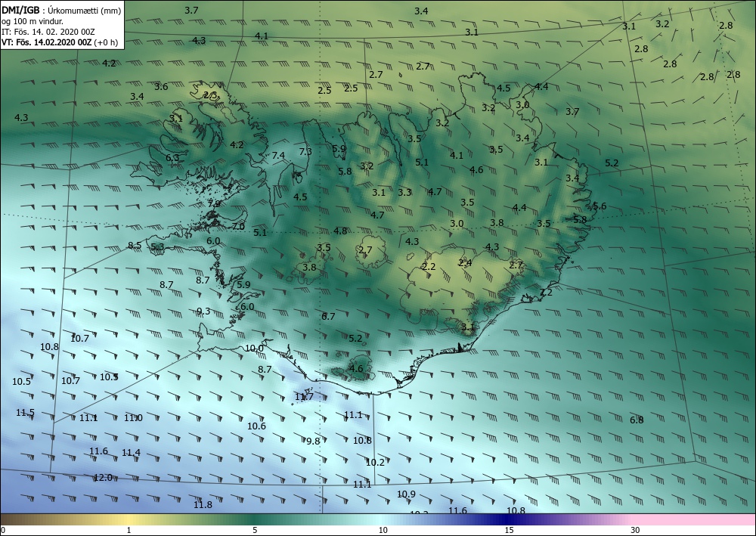Click the title text "DMI/IGB : Úrkomumætti (mm)"

coord(61,10)
